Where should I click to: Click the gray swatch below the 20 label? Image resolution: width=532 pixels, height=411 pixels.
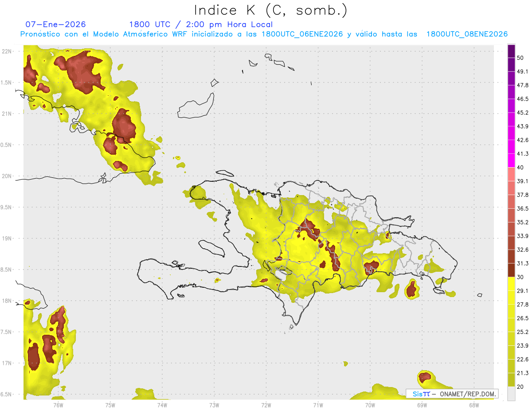point(511,394)
